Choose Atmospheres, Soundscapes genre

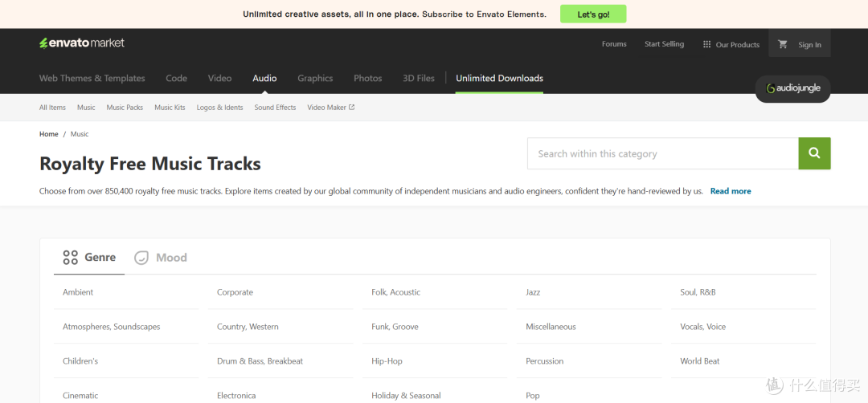pos(111,327)
